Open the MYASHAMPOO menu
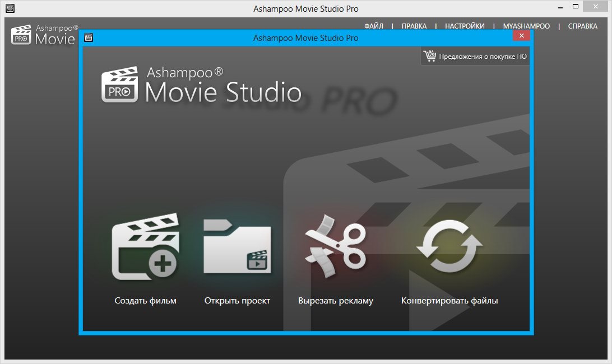Viewport: 612px width, 364px height. tap(526, 26)
